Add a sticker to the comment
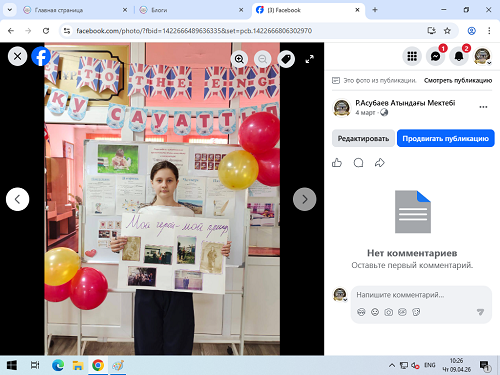 tap(416, 312)
